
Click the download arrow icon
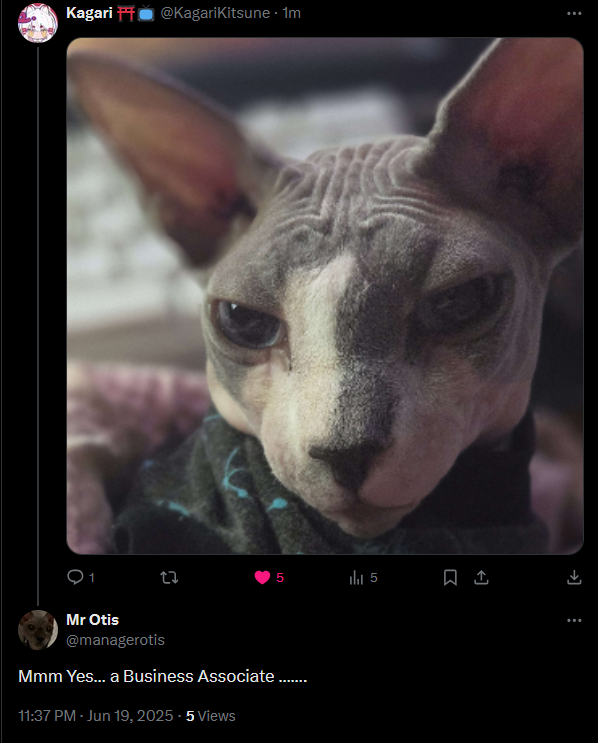coord(574,577)
